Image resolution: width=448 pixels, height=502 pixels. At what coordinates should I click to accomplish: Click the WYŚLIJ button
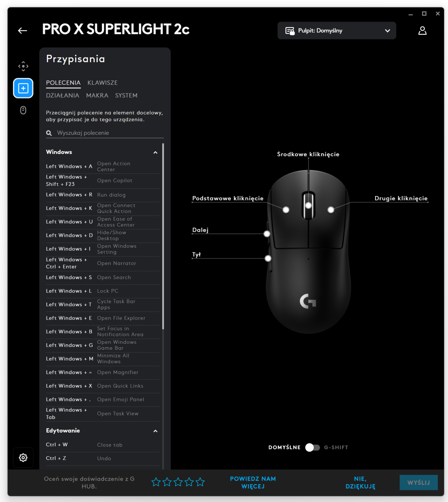pos(419,482)
